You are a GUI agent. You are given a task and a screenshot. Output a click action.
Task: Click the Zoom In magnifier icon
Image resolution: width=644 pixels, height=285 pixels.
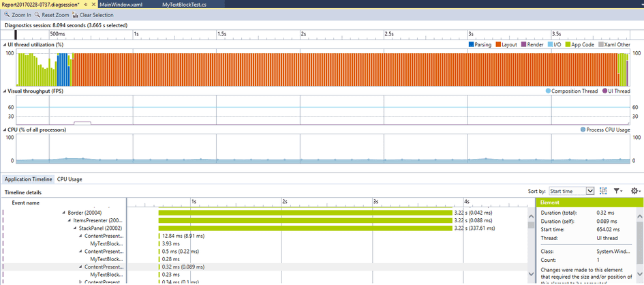(x=7, y=15)
